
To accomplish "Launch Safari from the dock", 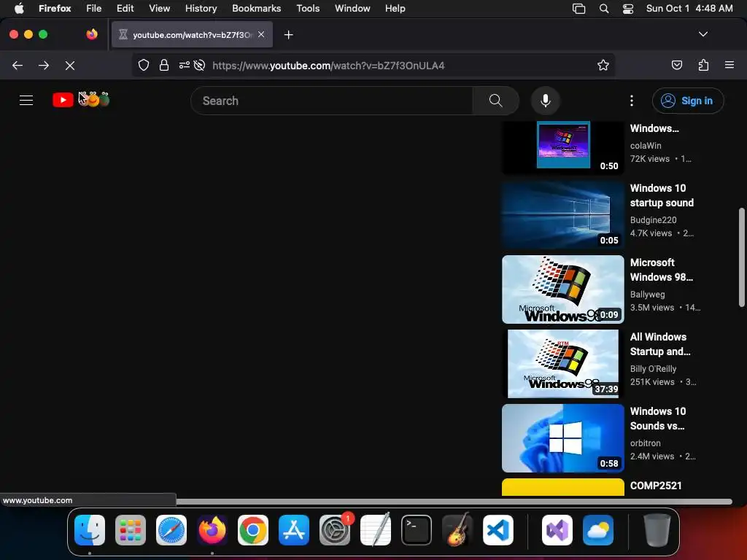I will point(171,530).
